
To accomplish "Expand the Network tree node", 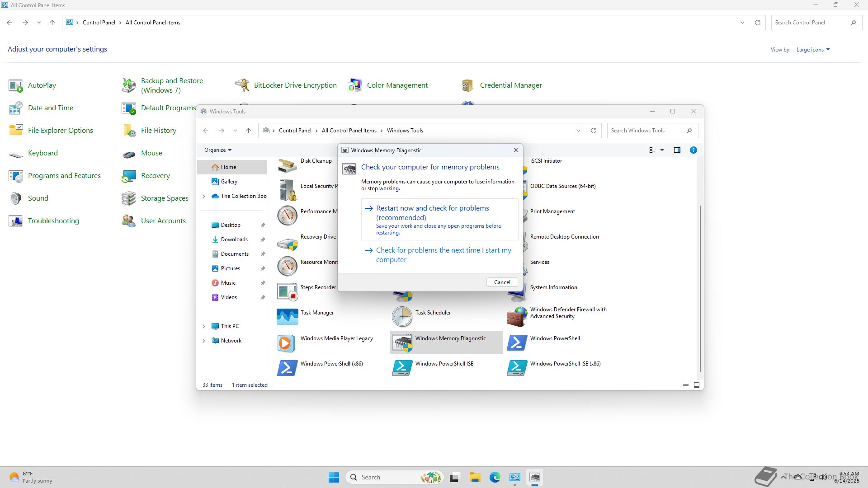I will (204, 341).
